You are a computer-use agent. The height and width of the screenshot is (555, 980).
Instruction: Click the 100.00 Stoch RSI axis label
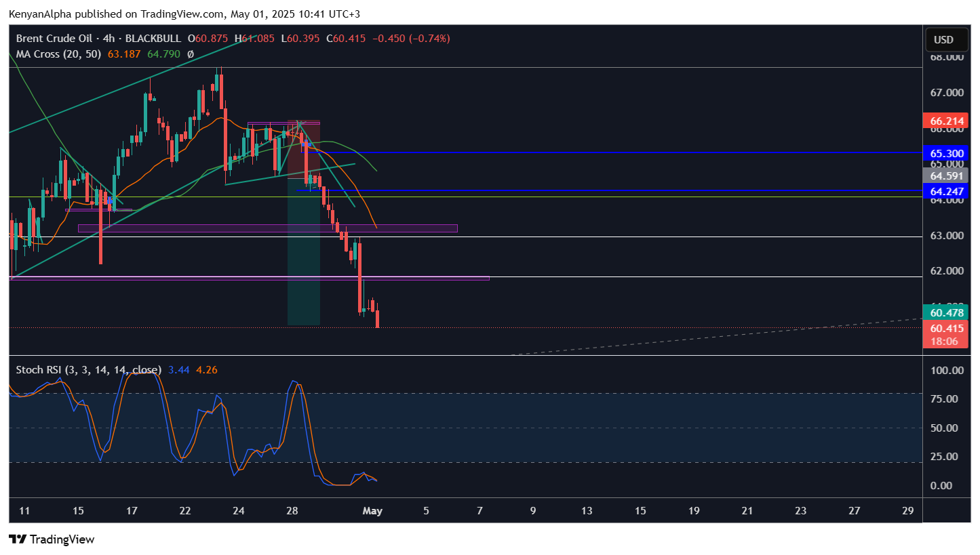[947, 371]
